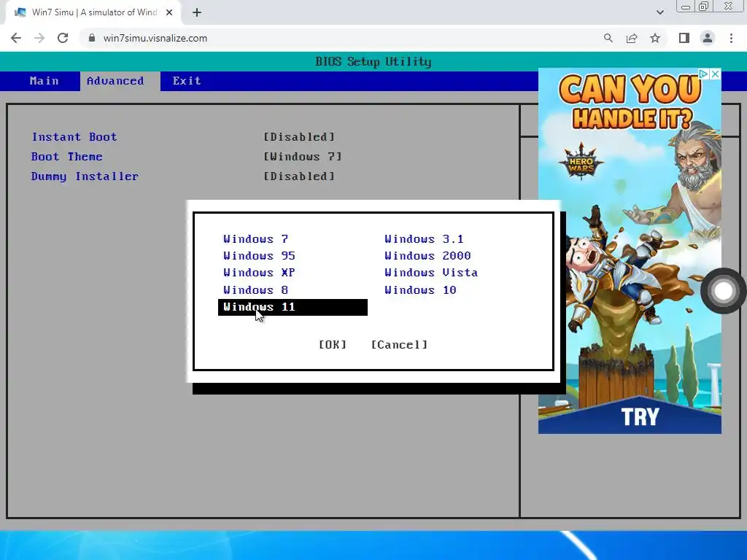View site security lock info
747x560 pixels.
point(92,38)
